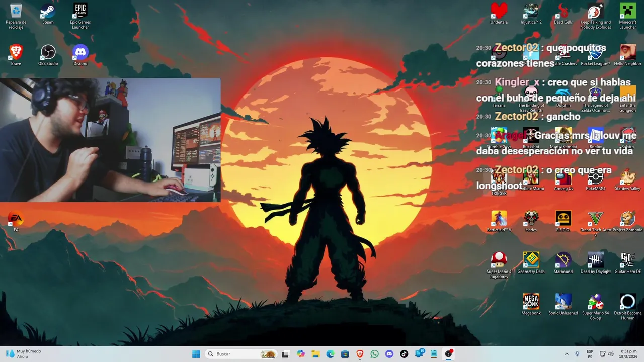Select the Among Us desktop icon
This screenshot has height=362, width=644.
pos(563,180)
